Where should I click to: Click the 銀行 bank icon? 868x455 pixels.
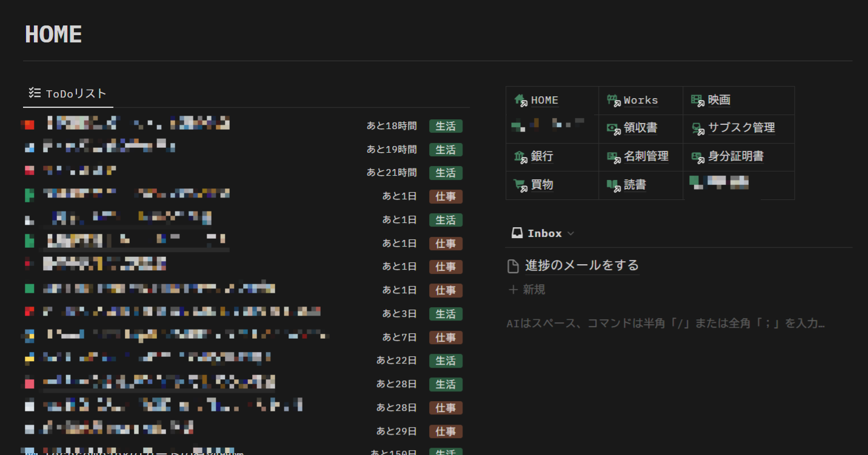click(520, 157)
